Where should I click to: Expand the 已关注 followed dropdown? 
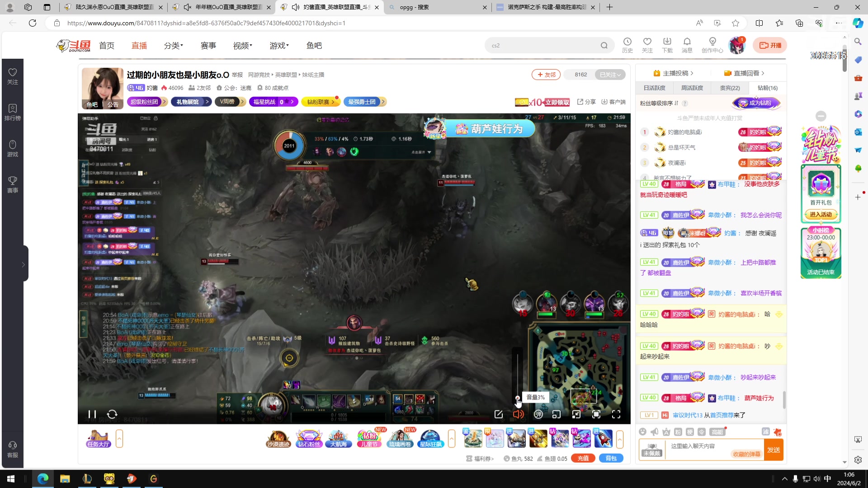coord(610,75)
